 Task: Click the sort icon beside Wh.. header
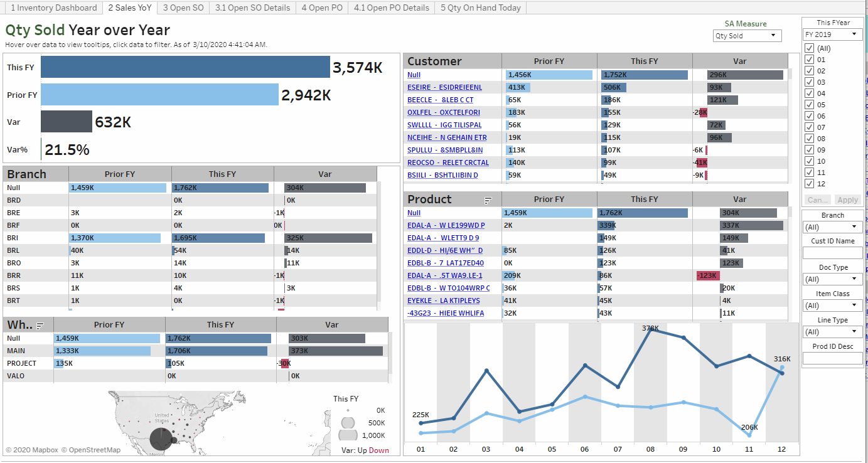[40, 326]
